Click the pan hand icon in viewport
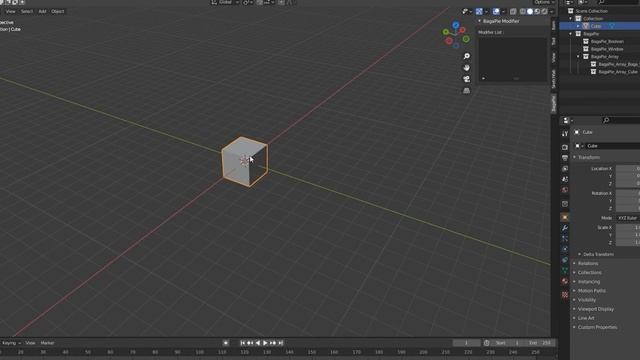 click(467, 68)
